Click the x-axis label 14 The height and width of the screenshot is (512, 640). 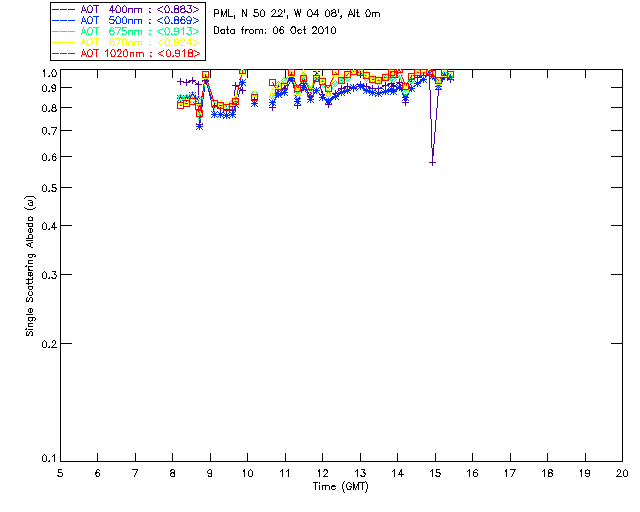click(398, 473)
